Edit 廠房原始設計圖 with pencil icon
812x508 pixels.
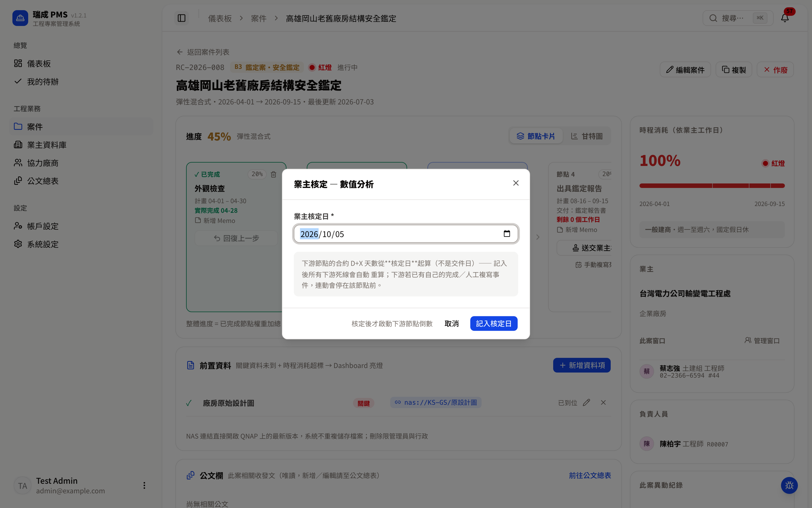(586, 402)
